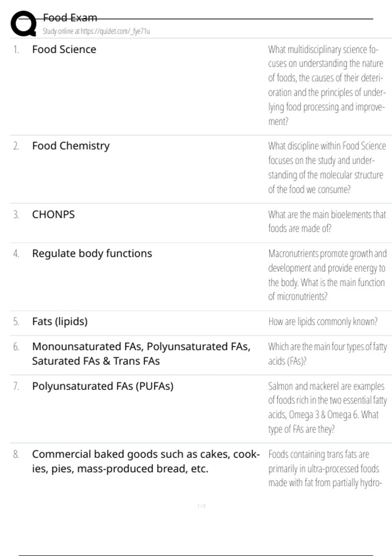
Task: Click the "Regulate body functions" term
Action: pos(92,253)
